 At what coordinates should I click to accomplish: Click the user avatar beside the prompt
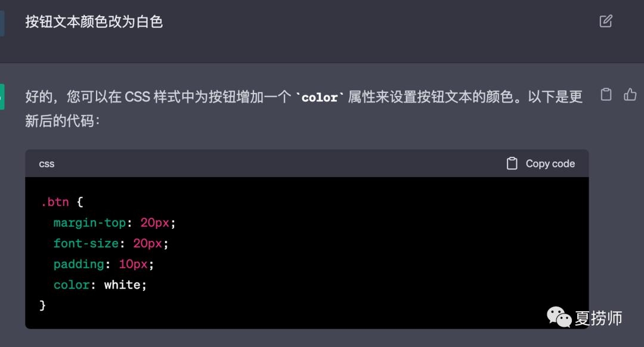[2, 23]
